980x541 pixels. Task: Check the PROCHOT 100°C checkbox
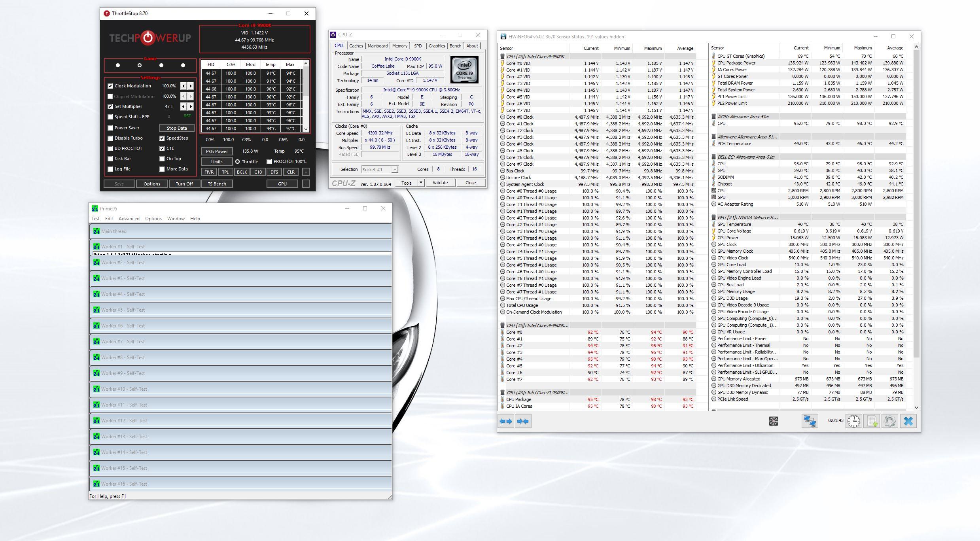pyautogui.click(x=269, y=161)
